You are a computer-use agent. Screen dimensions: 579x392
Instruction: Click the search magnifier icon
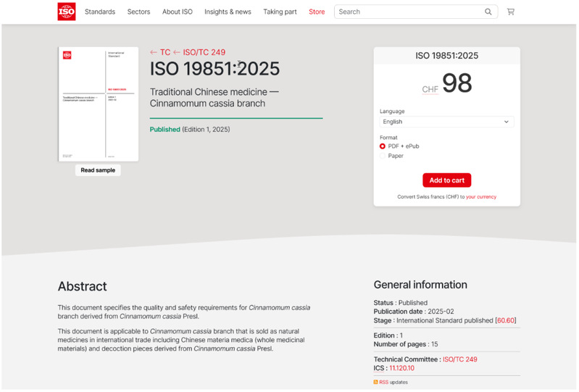click(x=488, y=12)
